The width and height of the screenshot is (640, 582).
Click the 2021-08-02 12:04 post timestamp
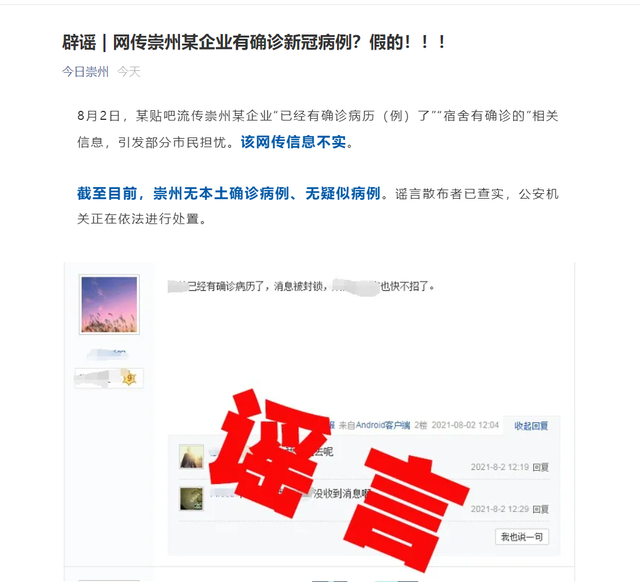[x=465, y=425]
